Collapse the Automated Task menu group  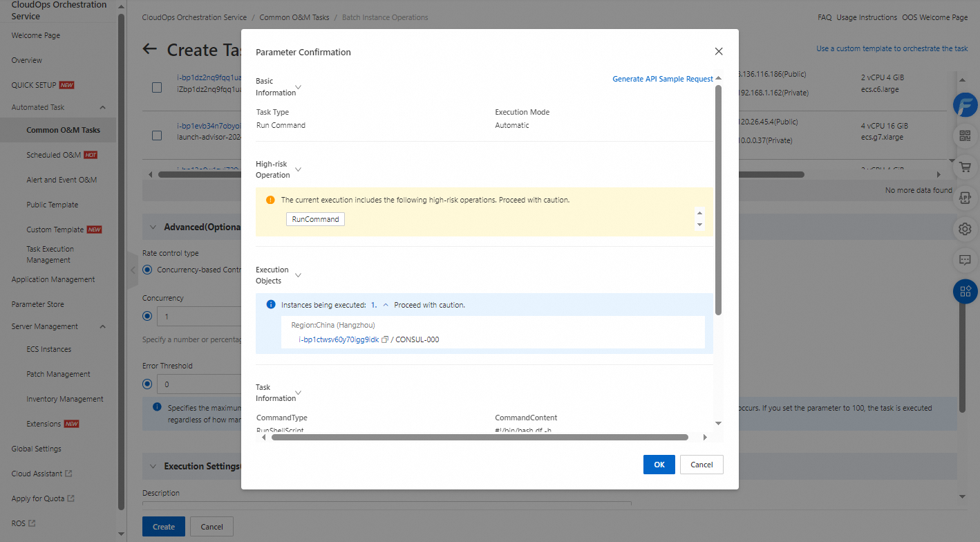coord(103,107)
